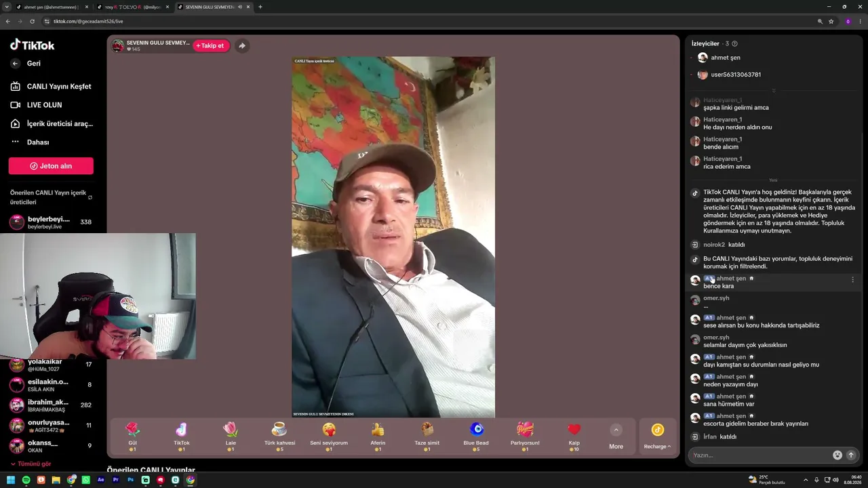
Task: Open the emoji picker in chat
Action: tap(837, 455)
